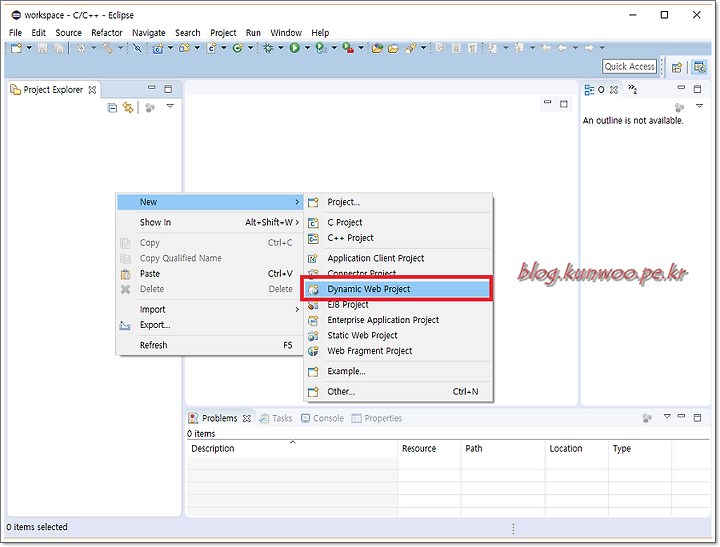
Task: Click the New C Source File icon
Action: [211, 48]
